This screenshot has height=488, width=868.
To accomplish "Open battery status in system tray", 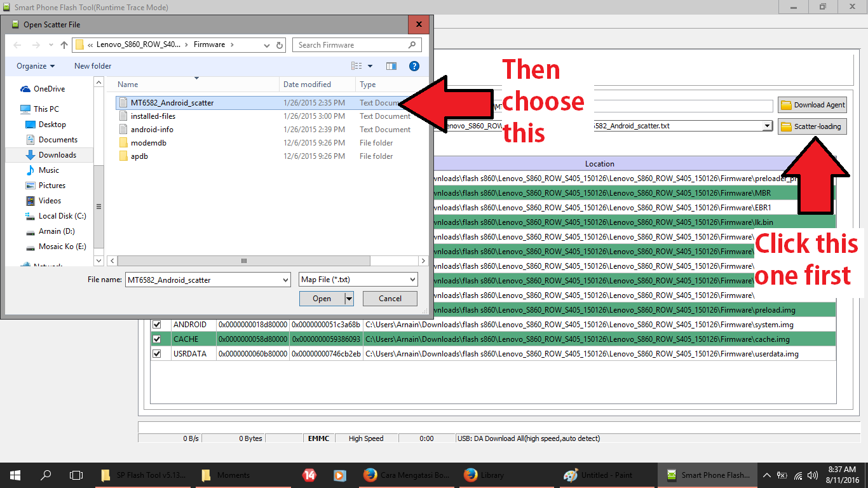I will (782, 475).
